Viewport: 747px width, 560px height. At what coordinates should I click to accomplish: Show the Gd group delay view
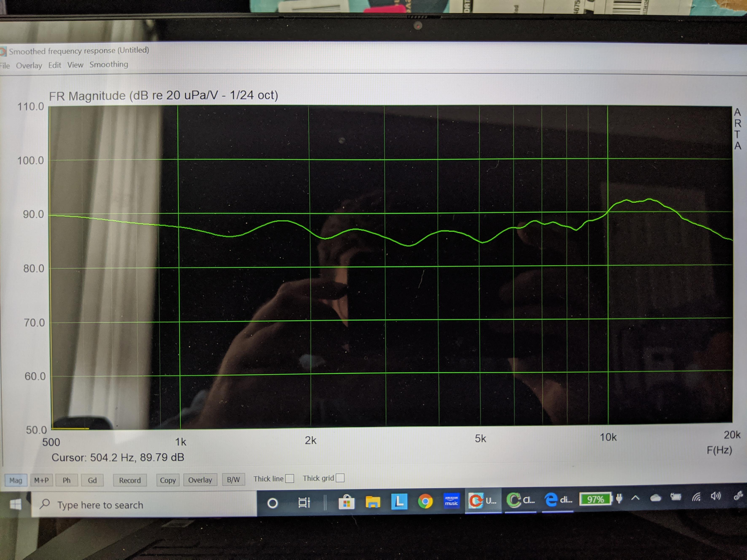coord(92,480)
